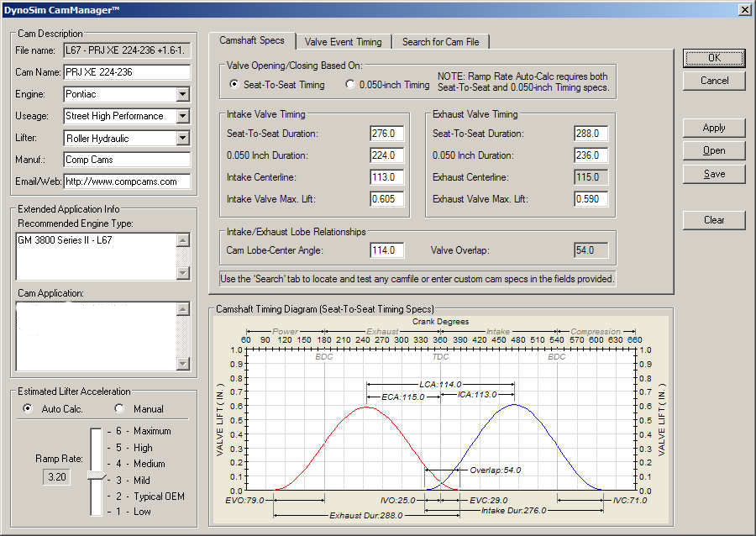Switch lifter acceleration to Manual
Screen dimensions: 756x536
[x=118, y=408]
